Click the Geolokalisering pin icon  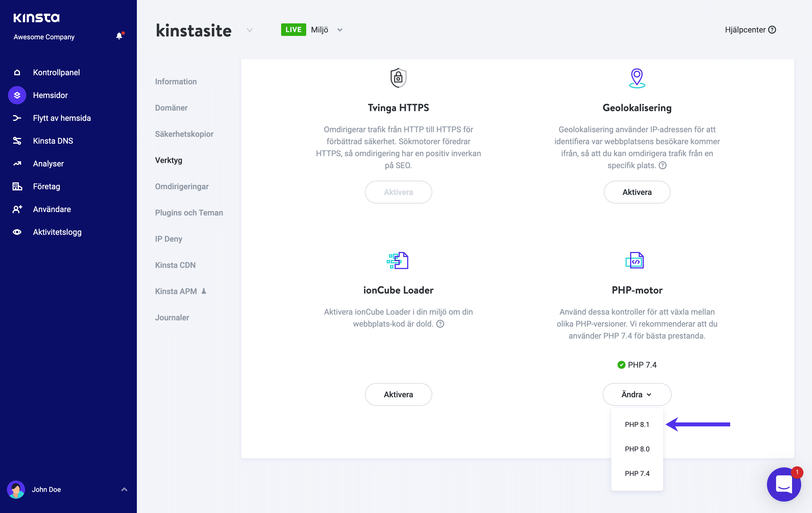pos(637,78)
